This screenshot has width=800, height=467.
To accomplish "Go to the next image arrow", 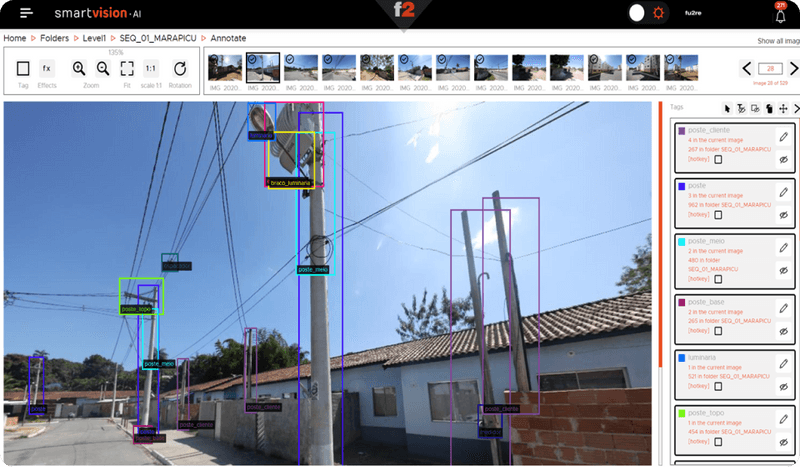I will pyautogui.click(x=791, y=68).
